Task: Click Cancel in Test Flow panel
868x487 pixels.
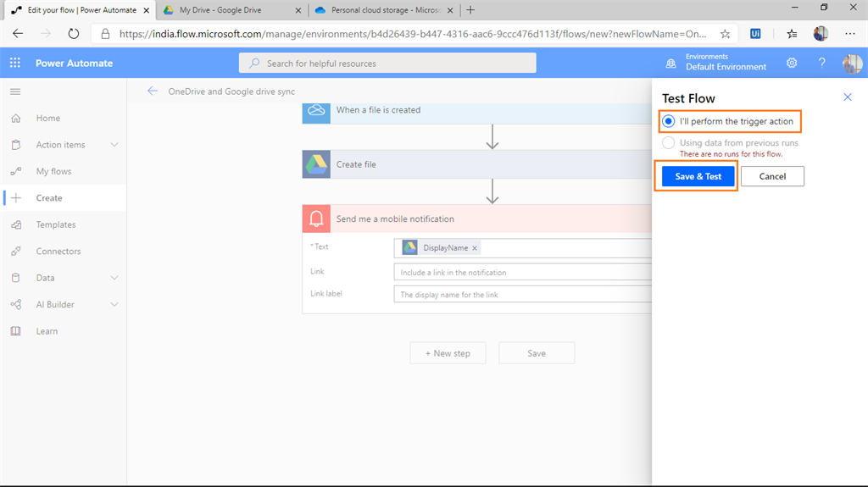Action: coord(772,176)
